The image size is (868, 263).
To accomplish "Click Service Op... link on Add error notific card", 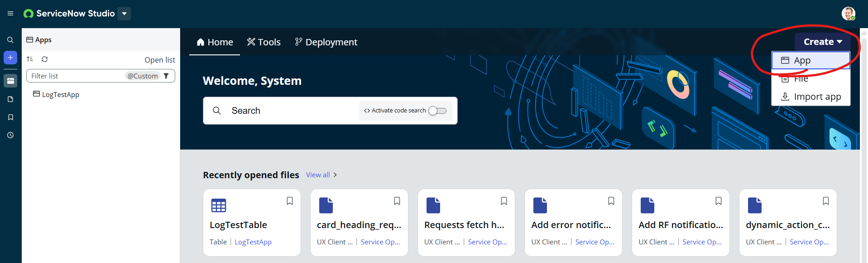I will pyautogui.click(x=595, y=242).
